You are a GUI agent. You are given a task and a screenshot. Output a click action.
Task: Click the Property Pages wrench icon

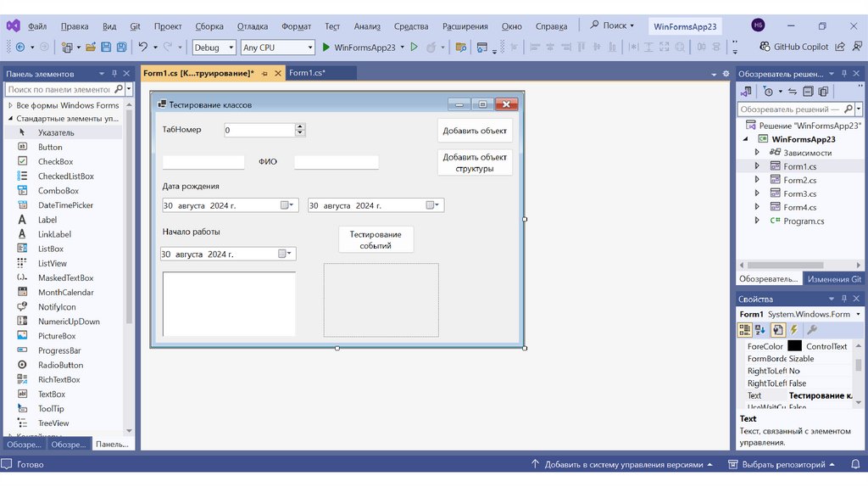tap(811, 330)
